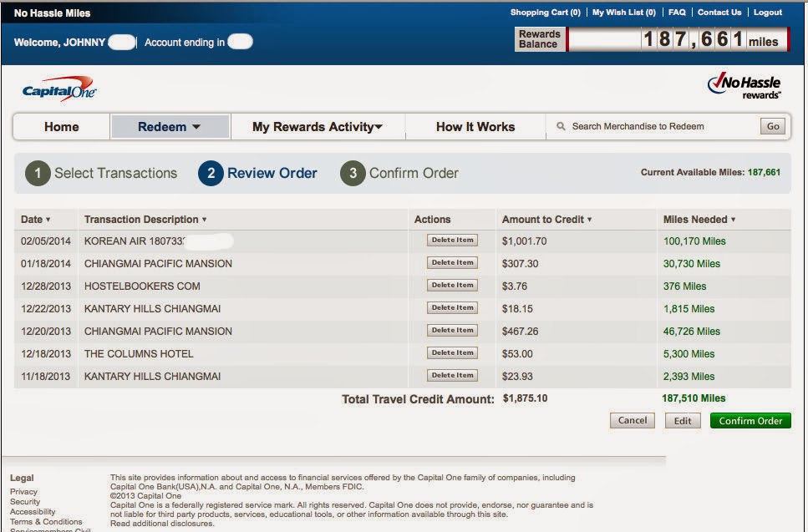This screenshot has height=532, width=808.
Task: Sort by Miles Needed column
Action: click(x=699, y=220)
